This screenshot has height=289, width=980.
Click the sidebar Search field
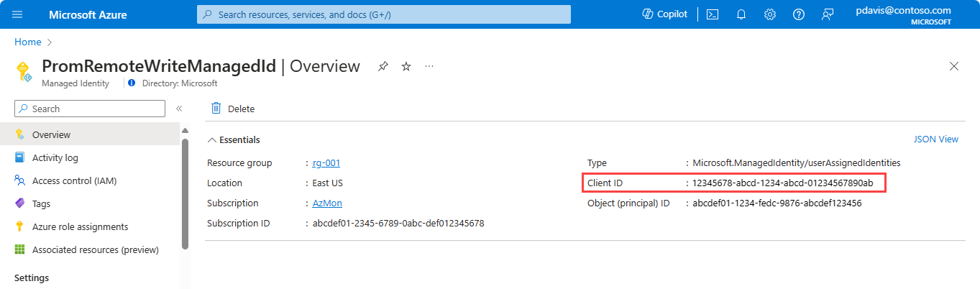click(x=90, y=109)
